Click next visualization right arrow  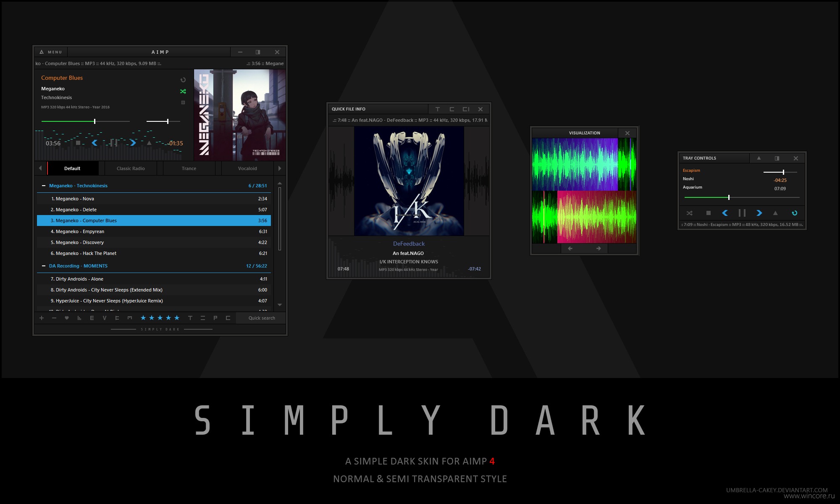pos(598,249)
